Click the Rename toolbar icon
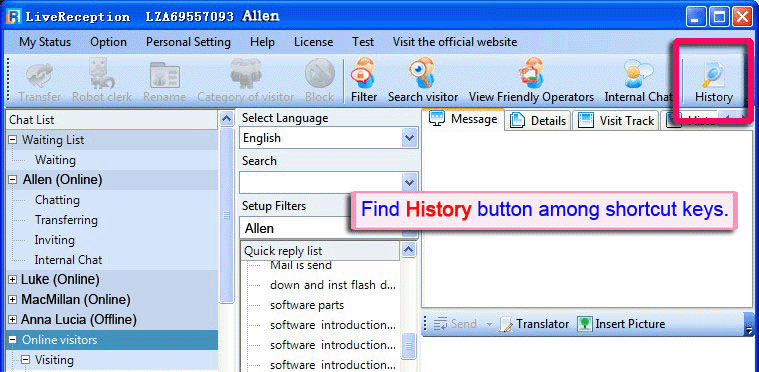 (165, 81)
